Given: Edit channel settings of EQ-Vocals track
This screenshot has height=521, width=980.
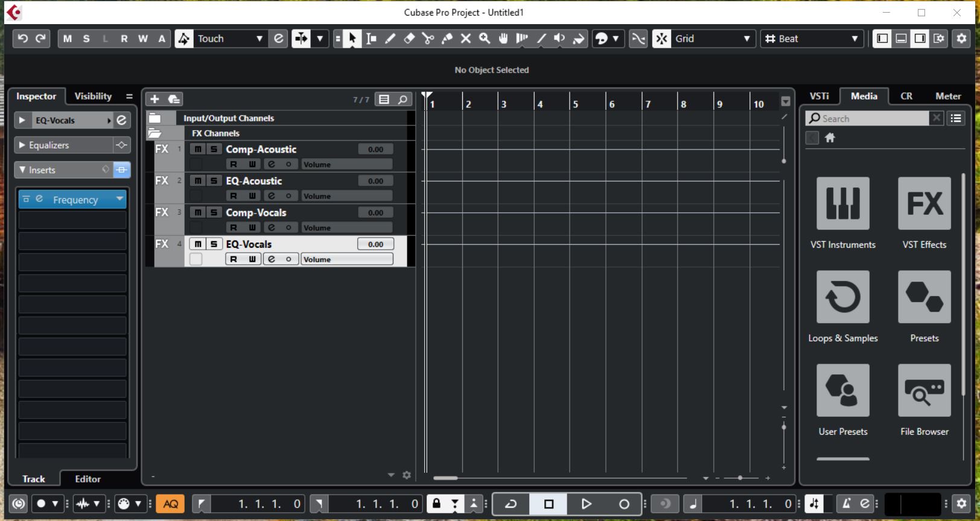Looking at the screenshot, I should [272, 259].
